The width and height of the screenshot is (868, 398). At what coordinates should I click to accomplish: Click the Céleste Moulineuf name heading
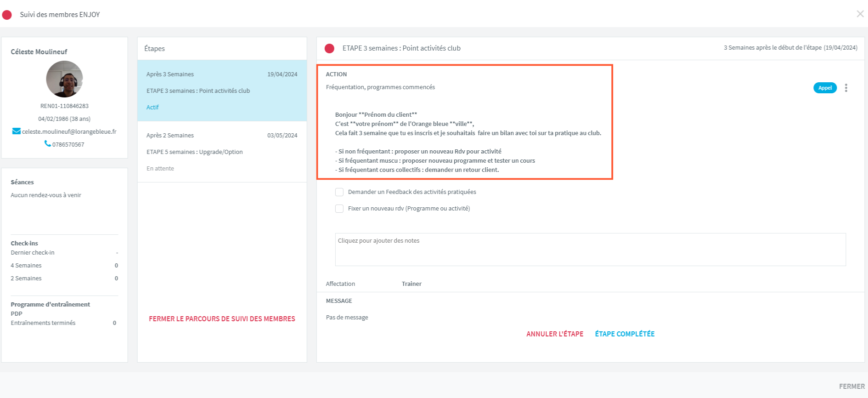[39, 52]
